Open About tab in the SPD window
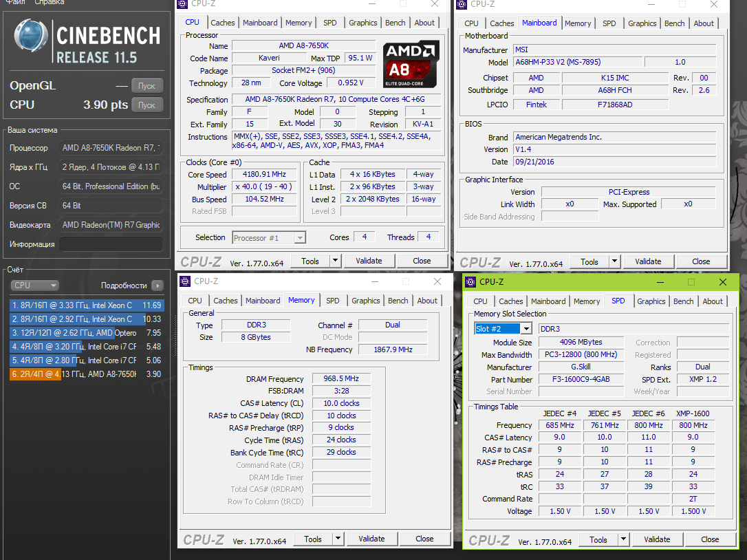Screen dimensions: 747x560 click(x=713, y=301)
